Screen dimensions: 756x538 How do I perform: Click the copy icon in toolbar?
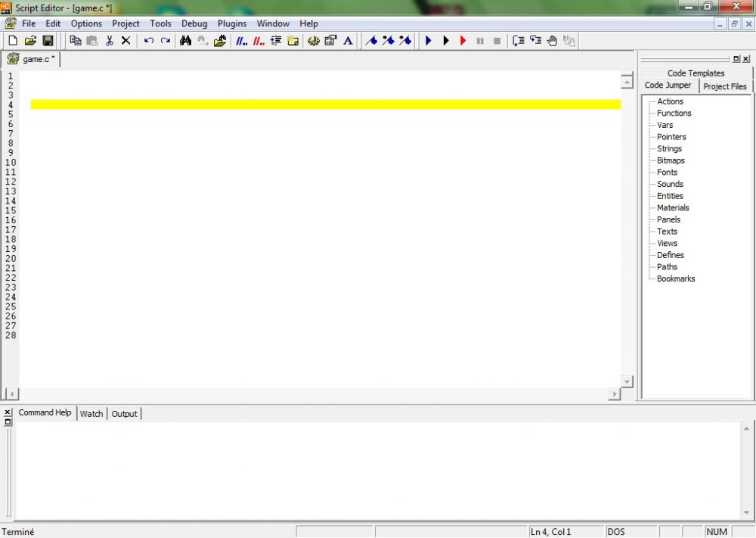coord(75,41)
